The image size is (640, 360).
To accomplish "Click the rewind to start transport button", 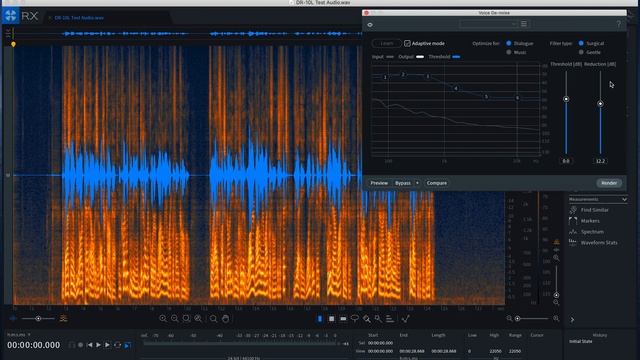I will click(89, 345).
